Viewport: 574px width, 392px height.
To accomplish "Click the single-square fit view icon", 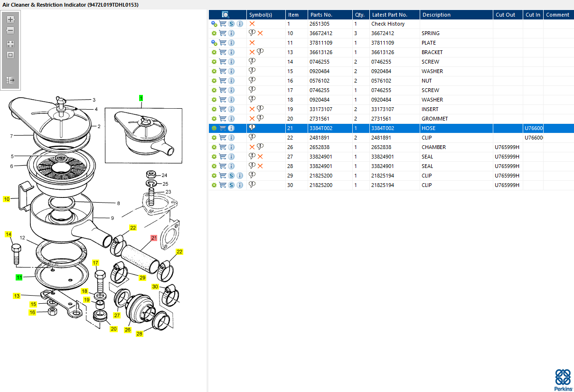I will [10, 55].
